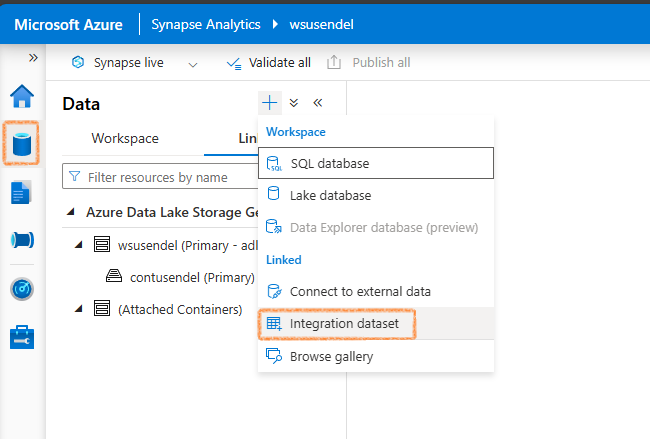Image resolution: width=650 pixels, height=439 pixels.
Task: Collapse the Azure Data Lake Storage Gen2 node
Action: [x=71, y=212]
